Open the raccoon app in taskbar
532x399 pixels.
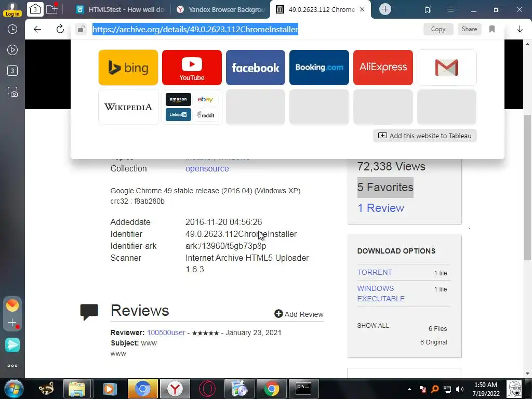tap(46, 389)
